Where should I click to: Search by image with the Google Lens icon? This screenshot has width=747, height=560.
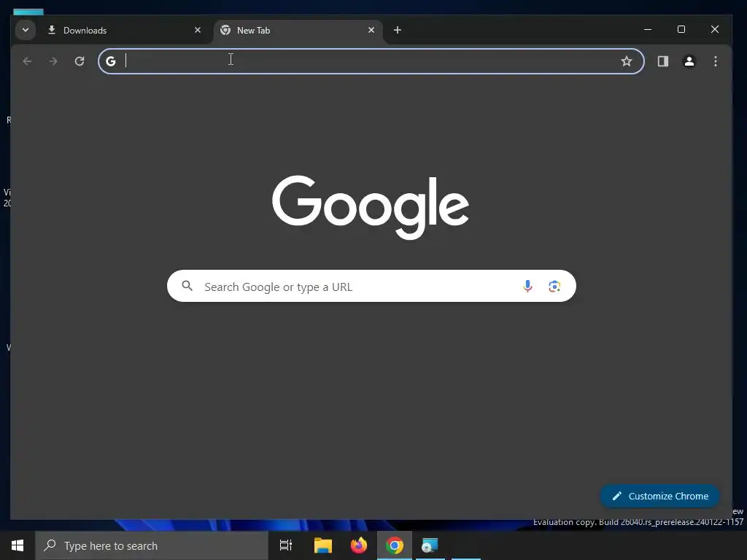click(x=554, y=286)
